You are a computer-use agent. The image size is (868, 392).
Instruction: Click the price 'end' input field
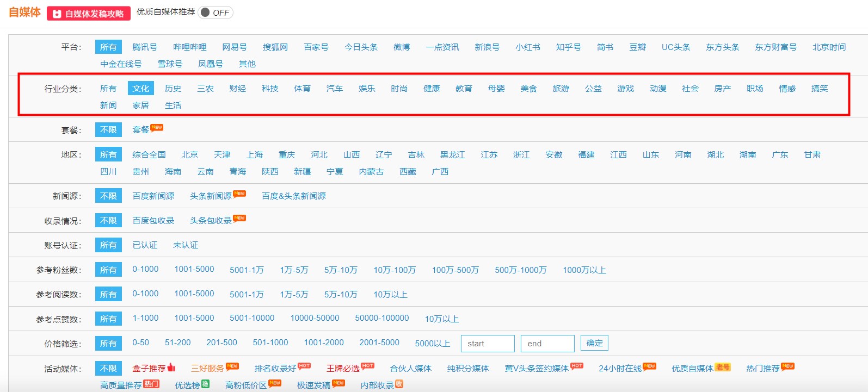click(x=547, y=344)
